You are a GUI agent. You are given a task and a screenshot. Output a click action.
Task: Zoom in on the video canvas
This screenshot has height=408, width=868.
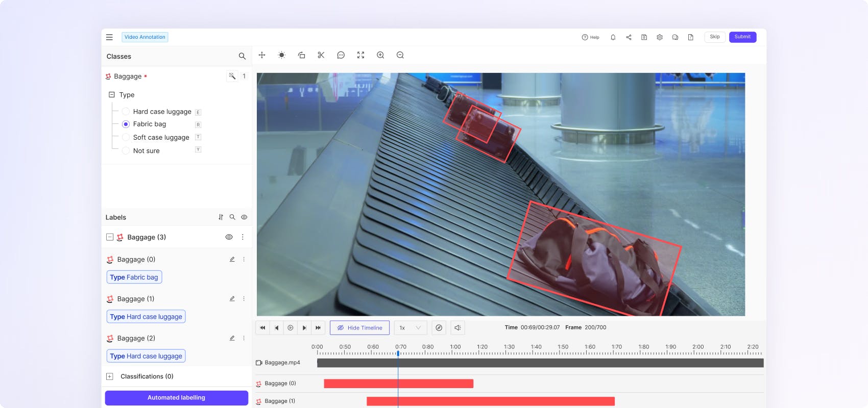(x=380, y=55)
